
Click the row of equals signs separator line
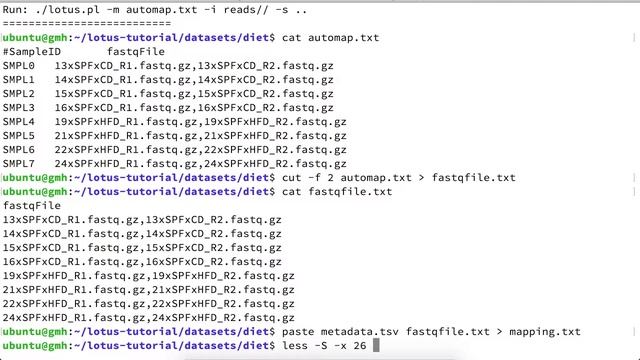pos(87,23)
